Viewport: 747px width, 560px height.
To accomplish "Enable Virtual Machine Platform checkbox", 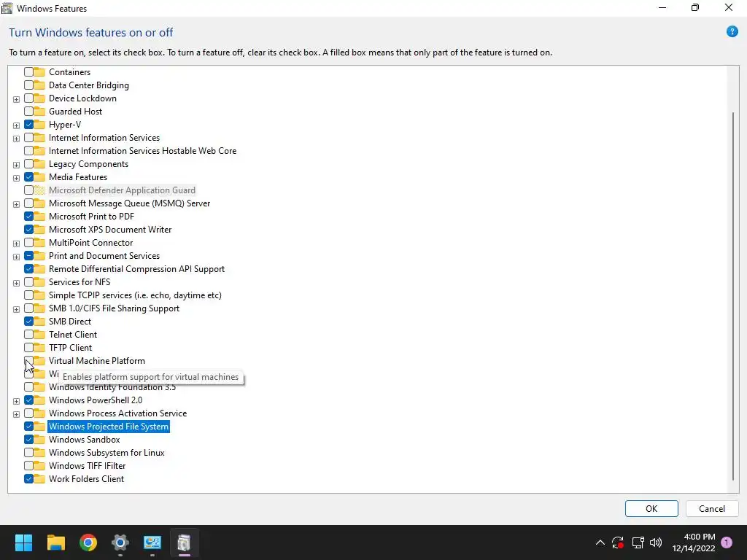I will click(28, 360).
